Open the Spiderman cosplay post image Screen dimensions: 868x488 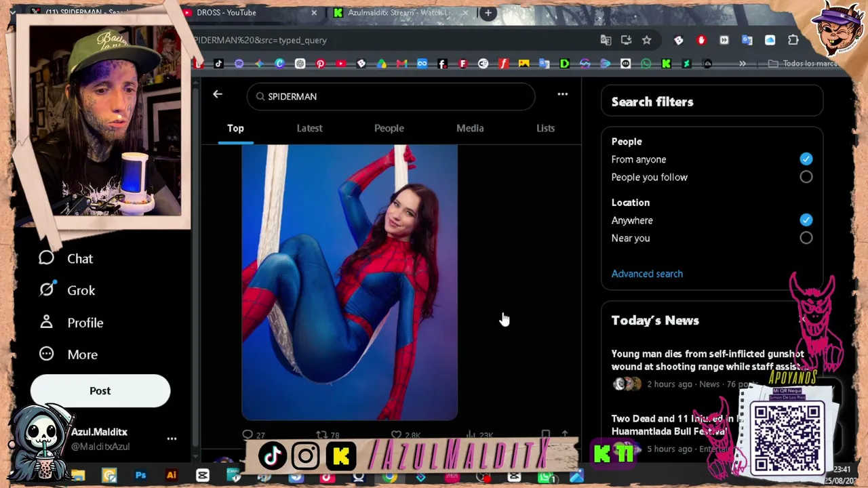350,282
